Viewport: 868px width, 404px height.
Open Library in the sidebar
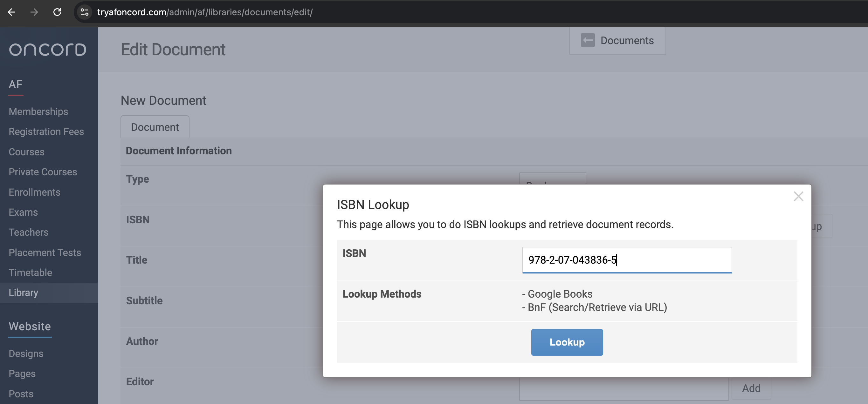tap(24, 293)
